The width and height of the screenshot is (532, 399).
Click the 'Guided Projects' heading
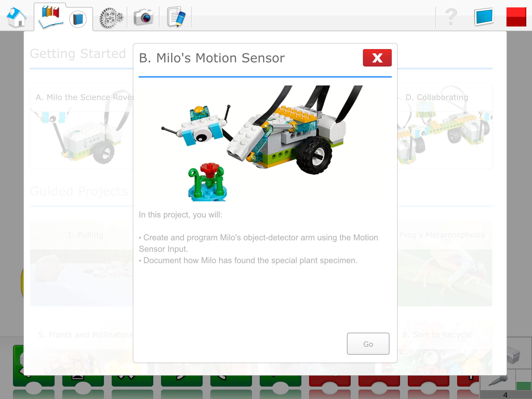click(x=79, y=191)
